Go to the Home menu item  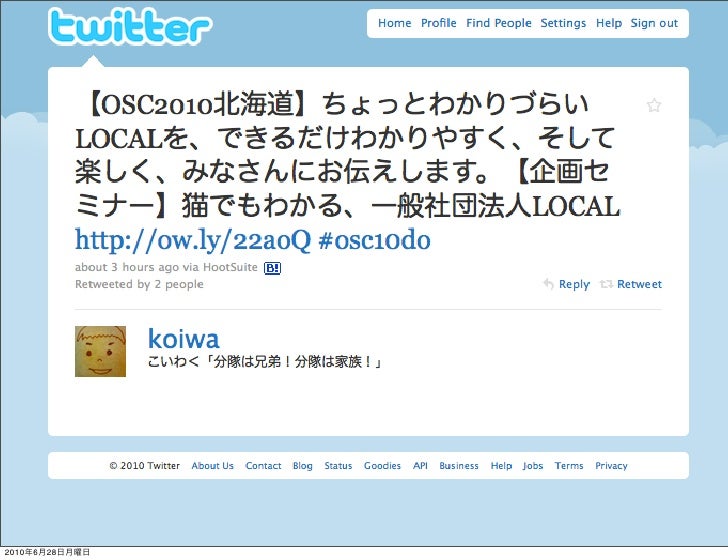click(x=394, y=23)
